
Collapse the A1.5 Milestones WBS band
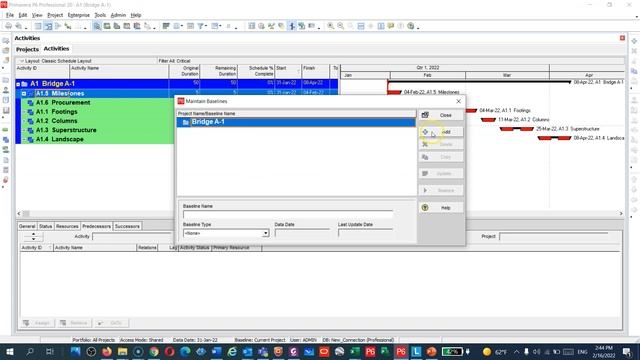point(24,93)
